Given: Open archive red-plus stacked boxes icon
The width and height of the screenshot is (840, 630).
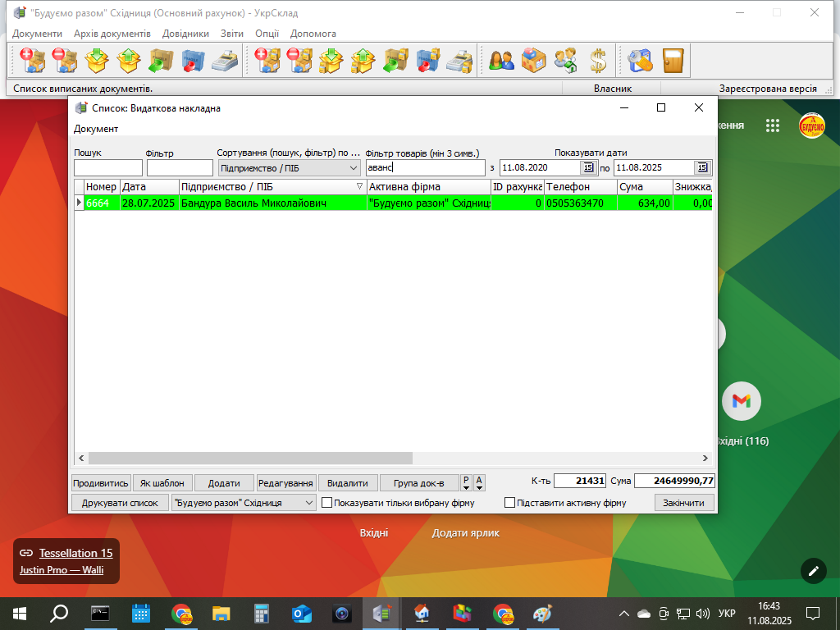Looking at the screenshot, I should 267,60.
